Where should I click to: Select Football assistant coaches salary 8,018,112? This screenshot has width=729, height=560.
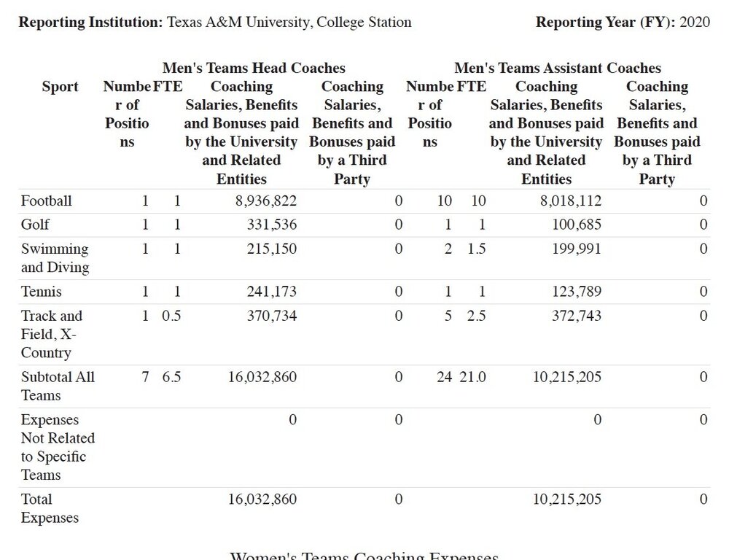click(571, 201)
